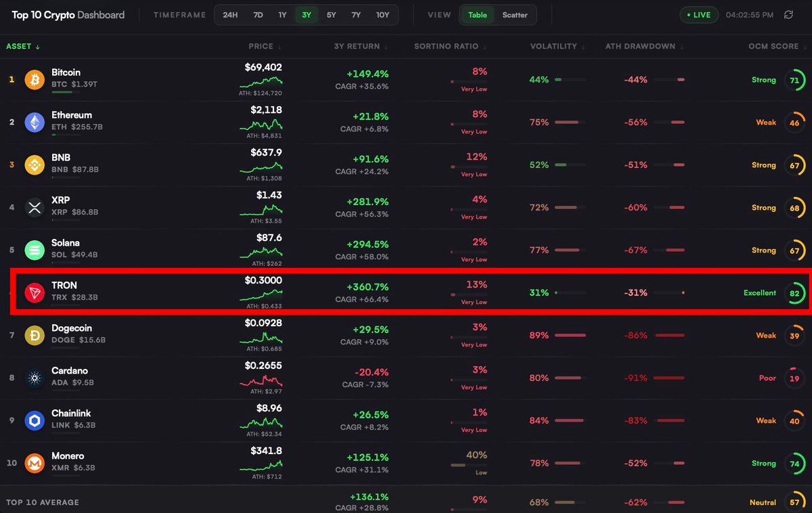The width and height of the screenshot is (812, 513).
Task: Click the Chainlink coin logo icon
Action: [35, 421]
